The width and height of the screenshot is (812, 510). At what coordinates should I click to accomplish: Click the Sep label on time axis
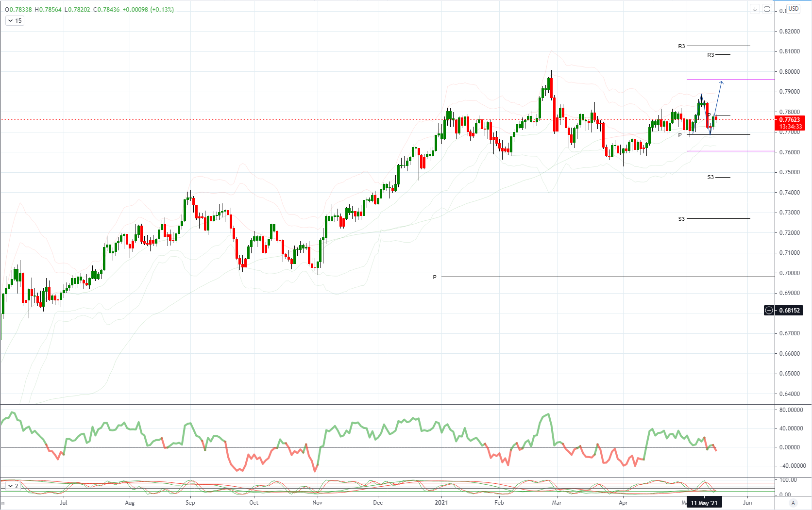point(190,503)
